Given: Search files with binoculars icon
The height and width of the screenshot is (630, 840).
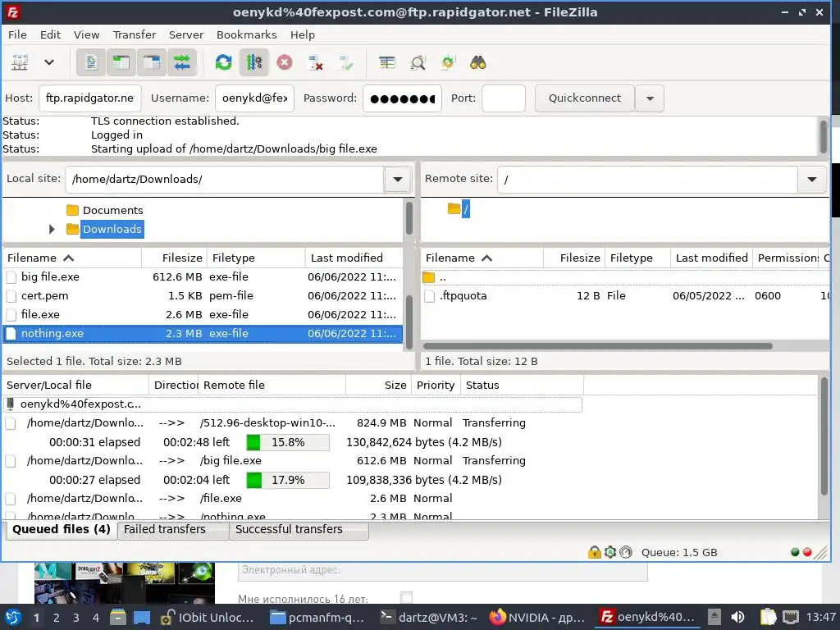Looking at the screenshot, I should tap(478, 62).
